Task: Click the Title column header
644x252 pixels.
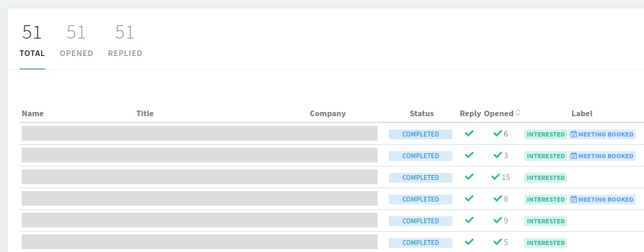Action: coord(145,113)
